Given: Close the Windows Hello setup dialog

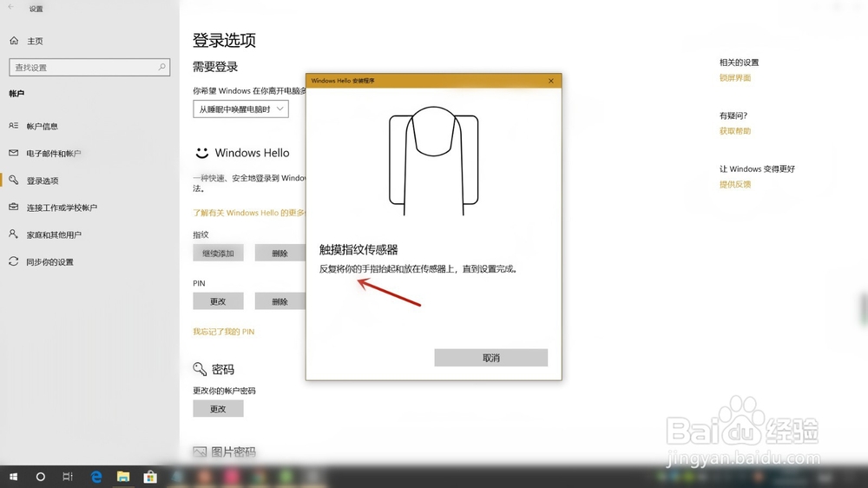Looking at the screenshot, I should [551, 81].
